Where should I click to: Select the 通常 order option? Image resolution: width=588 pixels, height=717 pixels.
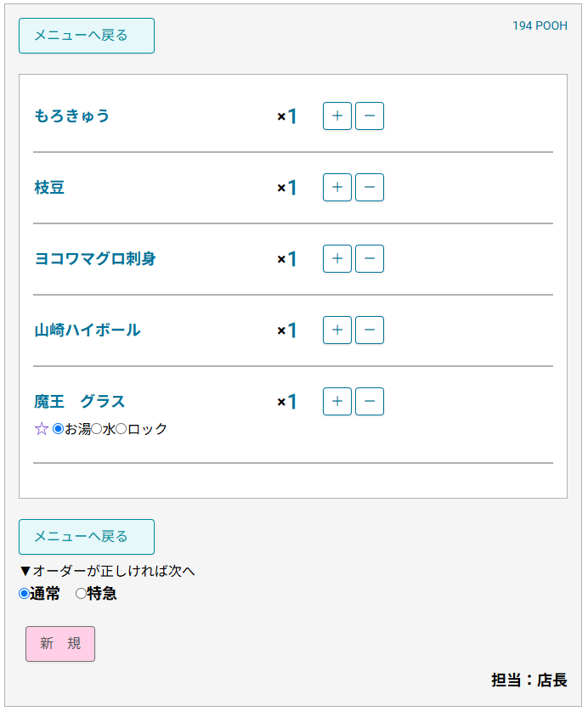(x=24, y=594)
